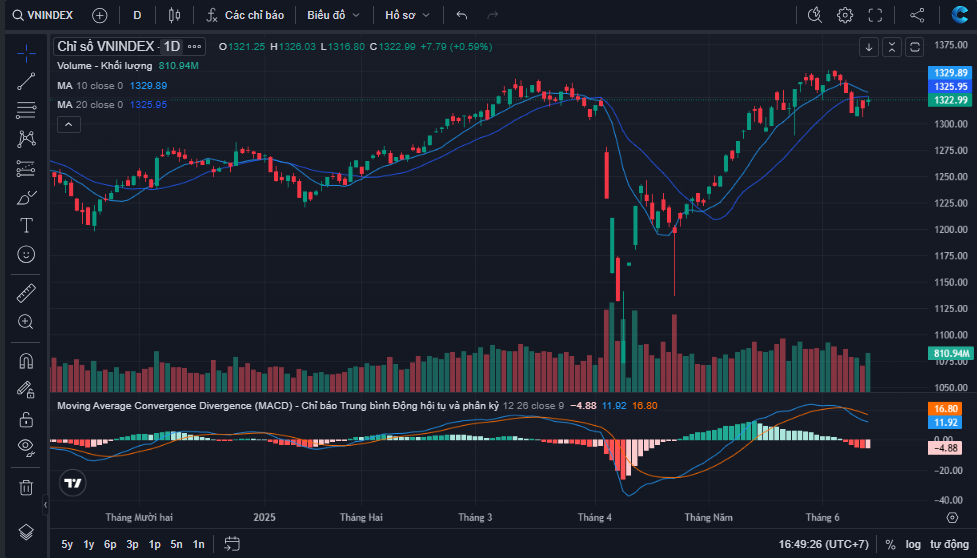
Task: Select the Volume - Khối lượng indicator legend
Action: tap(105, 65)
